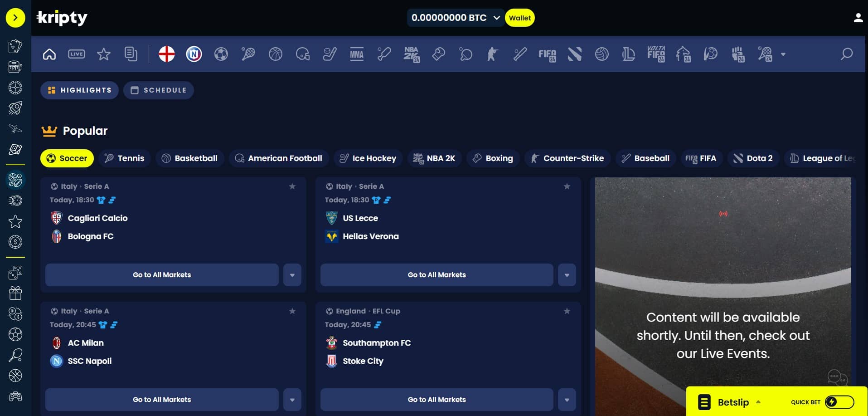Select the soccer ball icon in sports bar
The height and width of the screenshot is (416, 868).
(x=221, y=54)
